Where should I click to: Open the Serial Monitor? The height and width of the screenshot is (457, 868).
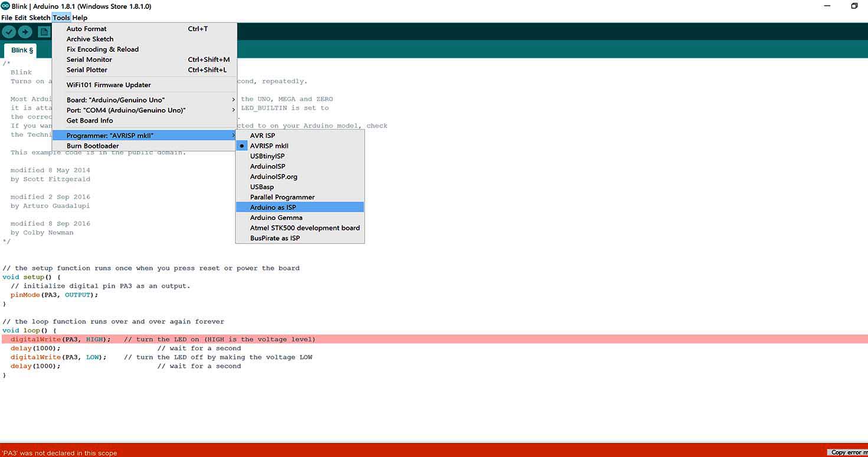coord(144,60)
